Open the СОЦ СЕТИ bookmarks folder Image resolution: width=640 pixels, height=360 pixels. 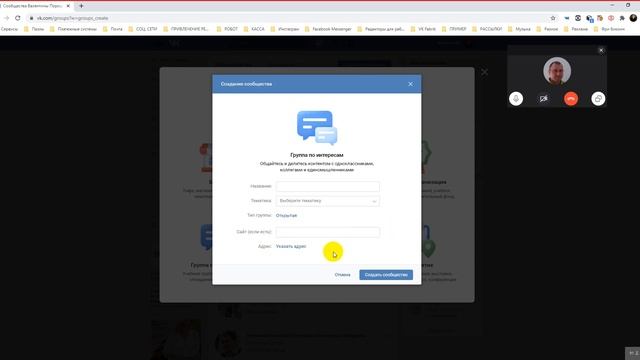click(143, 29)
